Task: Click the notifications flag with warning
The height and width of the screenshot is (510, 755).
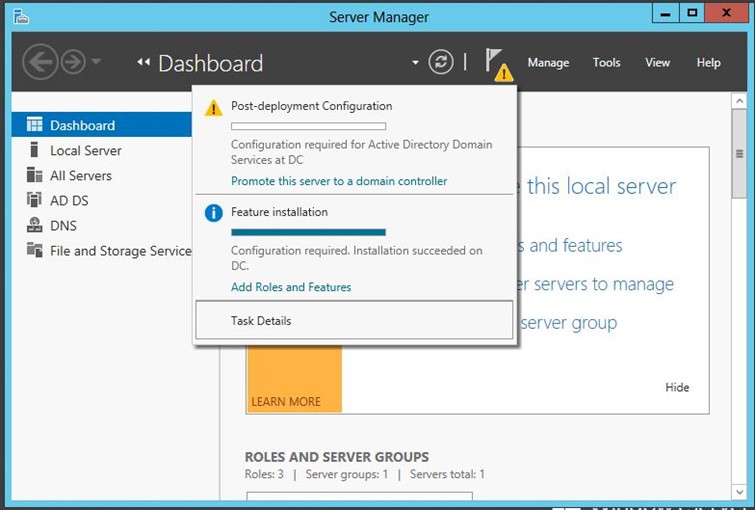Action: (x=498, y=65)
